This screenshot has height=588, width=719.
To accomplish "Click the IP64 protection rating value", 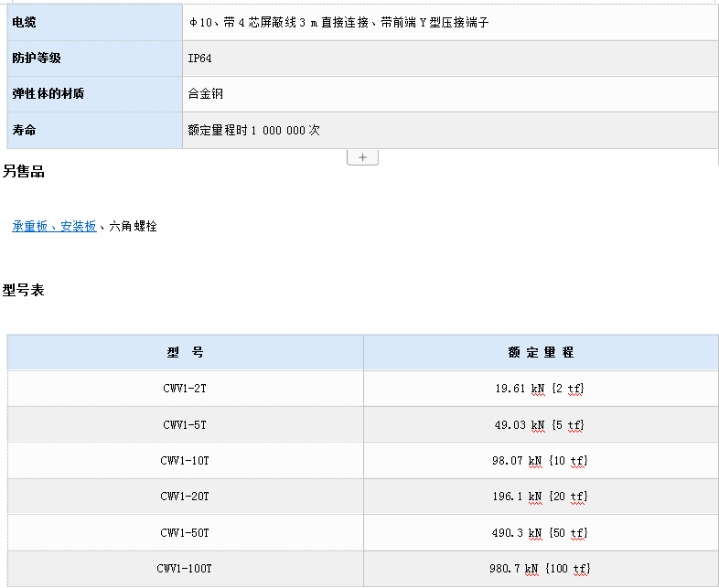I will [x=199, y=59].
